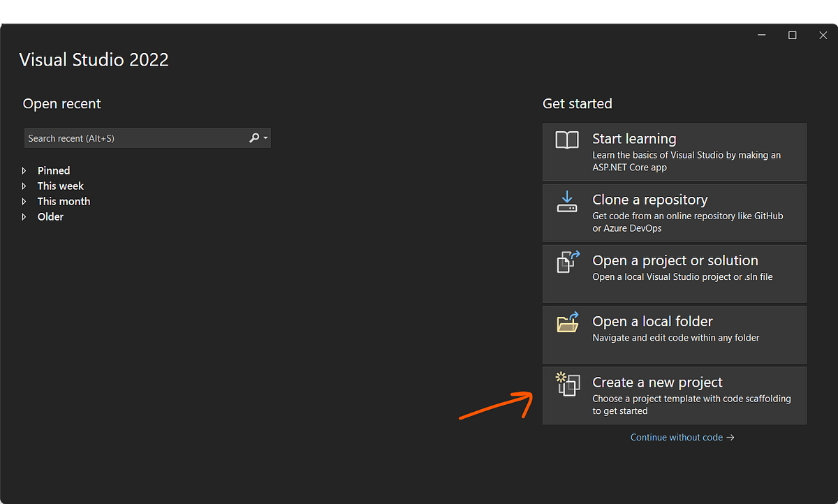Click the Open a project or solution icon
The height and width of the screenshot is (504, 838).
pyautogui.click(x=568, y=262)
